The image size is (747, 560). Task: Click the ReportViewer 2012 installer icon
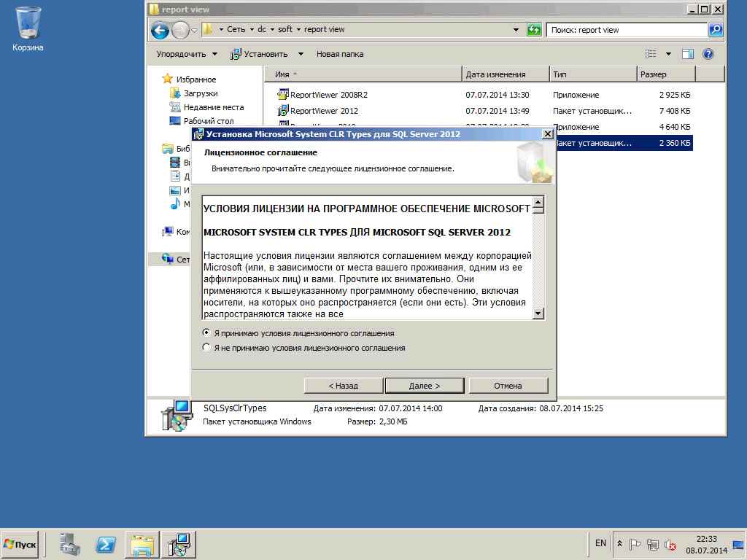coord(283,111)
